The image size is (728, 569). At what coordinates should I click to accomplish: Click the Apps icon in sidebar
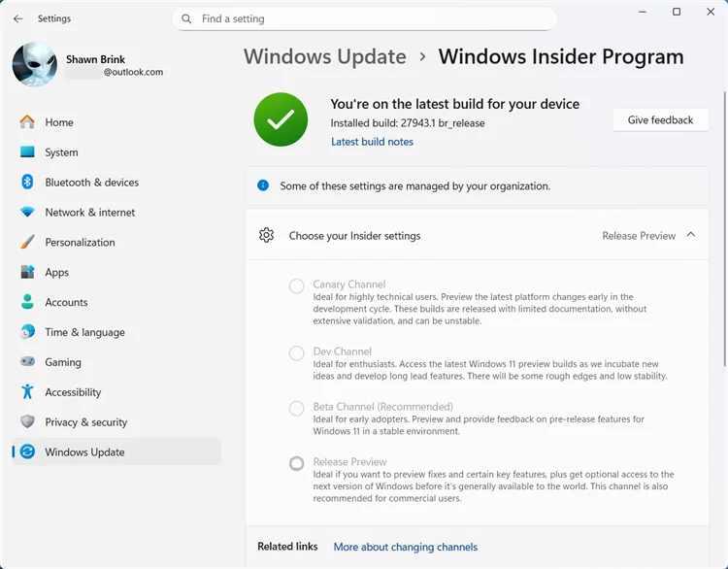coord(27,272)
